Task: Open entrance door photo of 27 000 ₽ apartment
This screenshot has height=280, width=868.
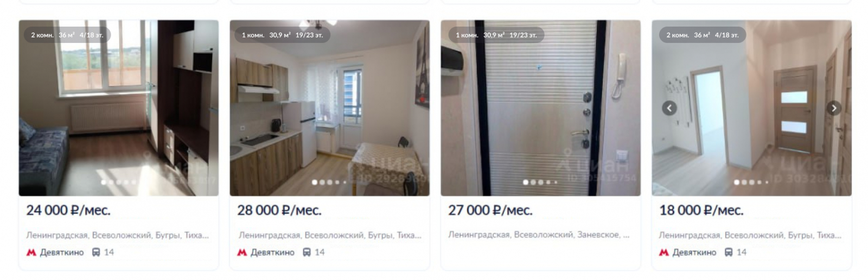Action: [541, 108]
